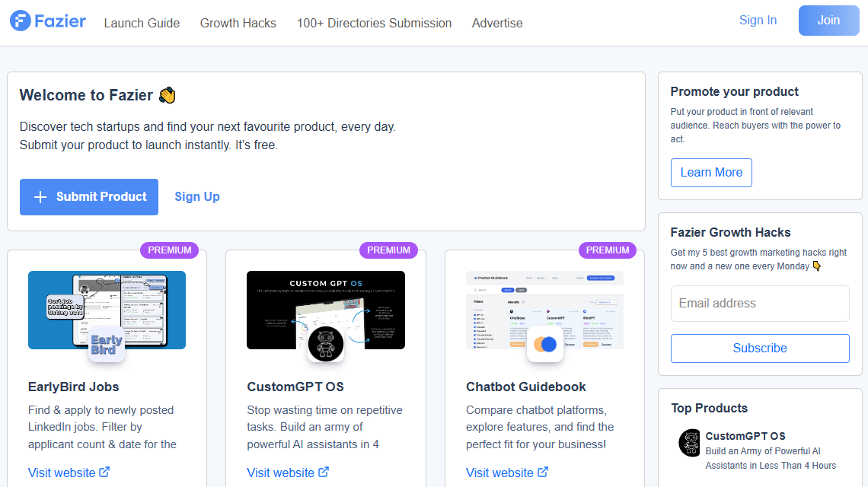Click the external link icon under Chatbot Guidebook
Image resolution: width=868 pixels, height=487 pixels.
tap(543, 472)
